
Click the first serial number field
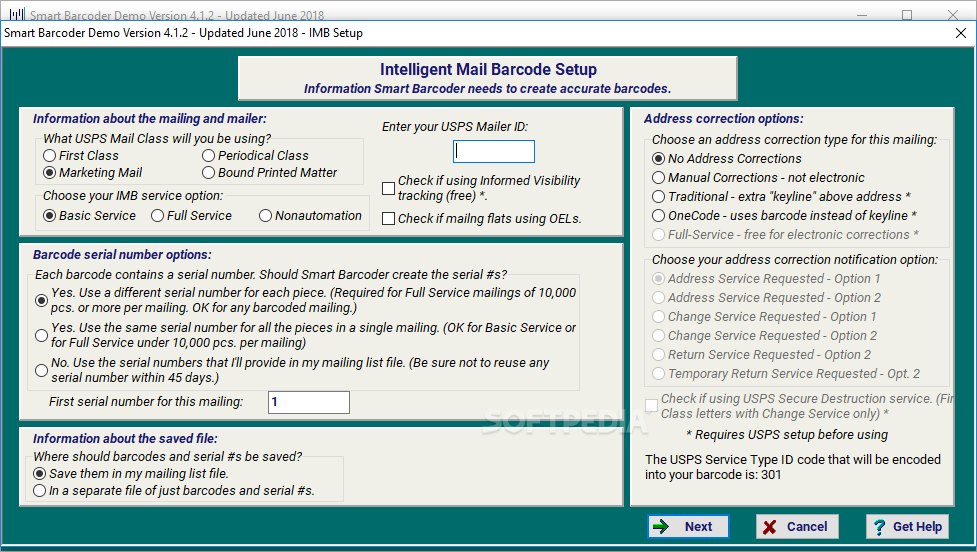point(309,402)
